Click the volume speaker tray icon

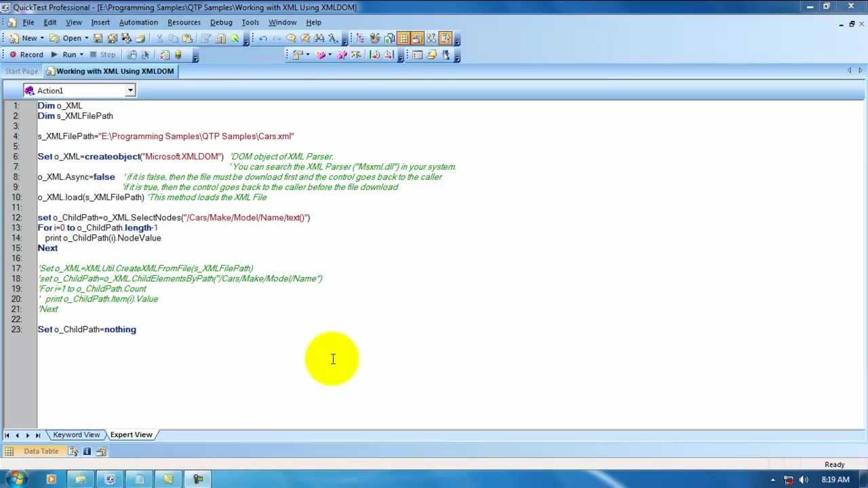pos(804,480)
